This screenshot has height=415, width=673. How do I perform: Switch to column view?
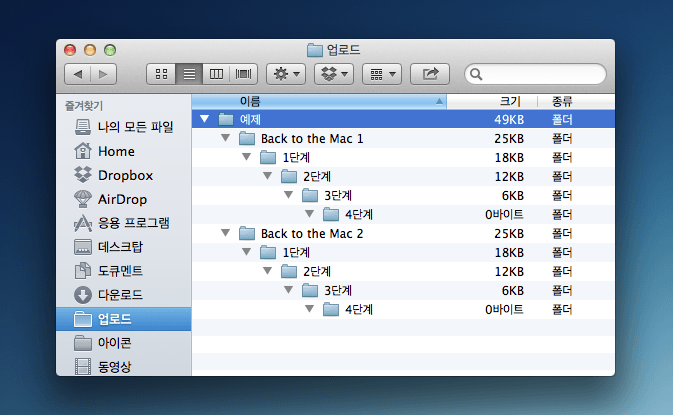pyautogui.click(x=216, y=74)
